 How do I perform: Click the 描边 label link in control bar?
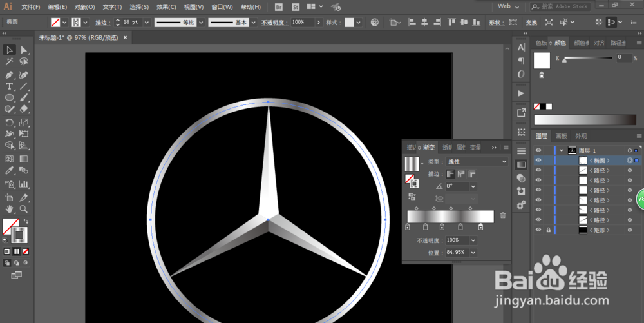103,23
